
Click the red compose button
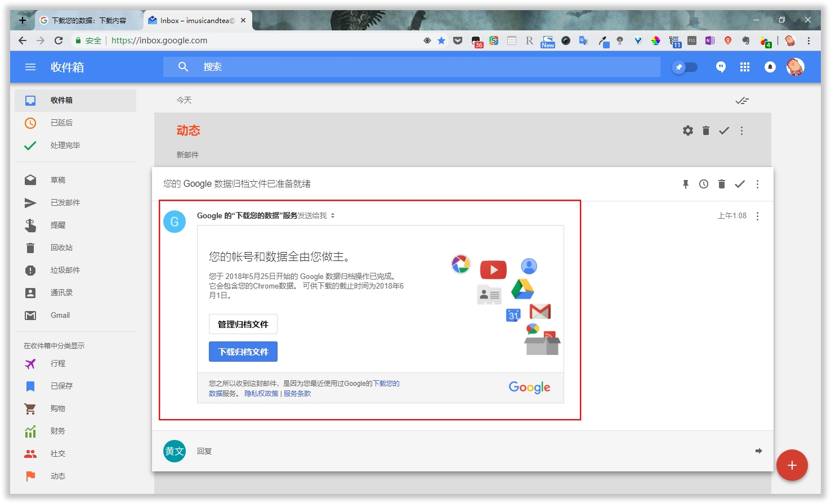(792, 465)
